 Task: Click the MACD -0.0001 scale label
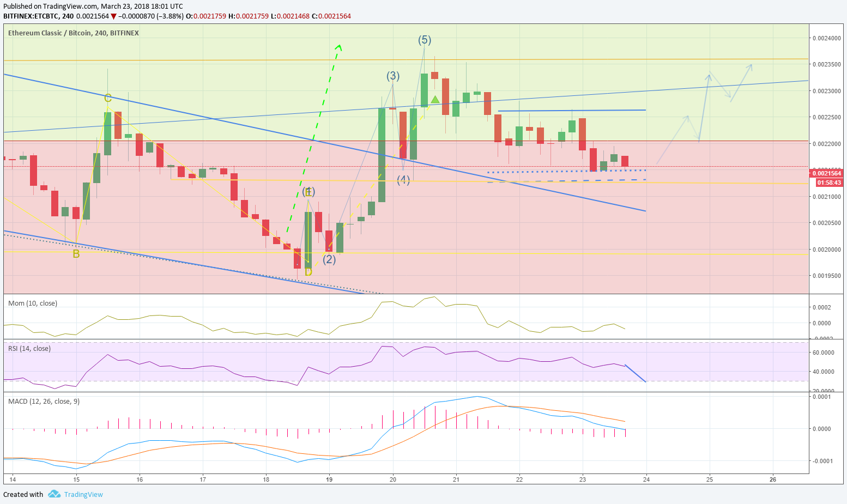822,461
